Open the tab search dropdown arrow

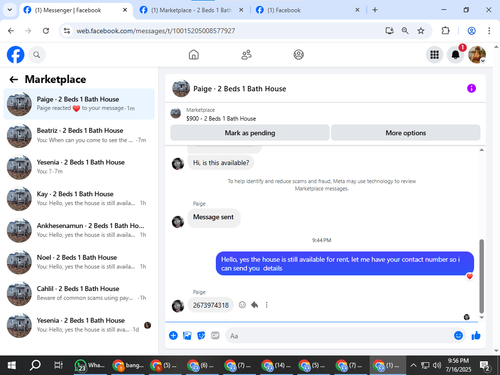point(10,10)
